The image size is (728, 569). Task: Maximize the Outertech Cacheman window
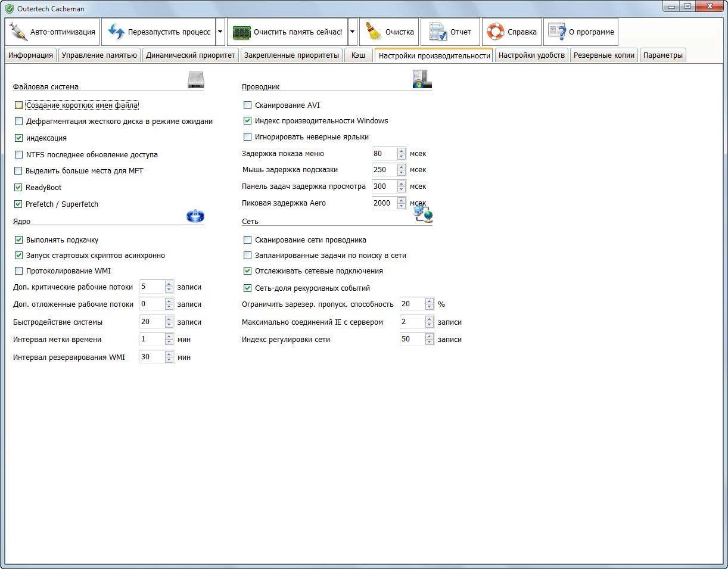pos(687,6)
